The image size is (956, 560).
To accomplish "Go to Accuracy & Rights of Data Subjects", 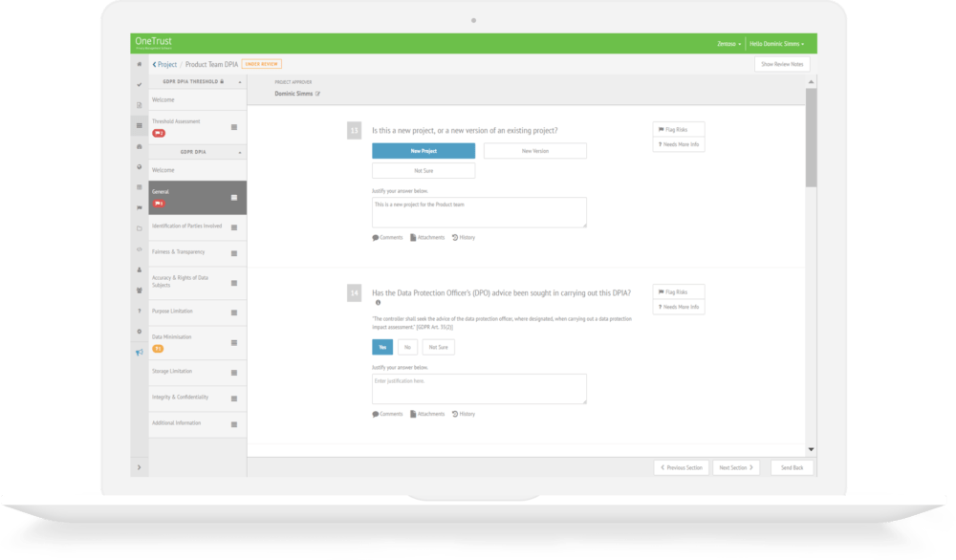I will click(x=198, y=282).
